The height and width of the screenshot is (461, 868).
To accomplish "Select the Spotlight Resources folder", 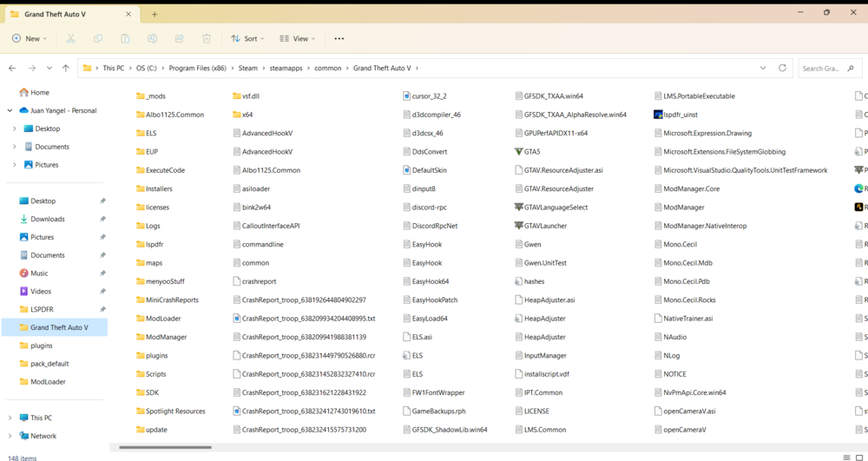I will click(170, 412).
